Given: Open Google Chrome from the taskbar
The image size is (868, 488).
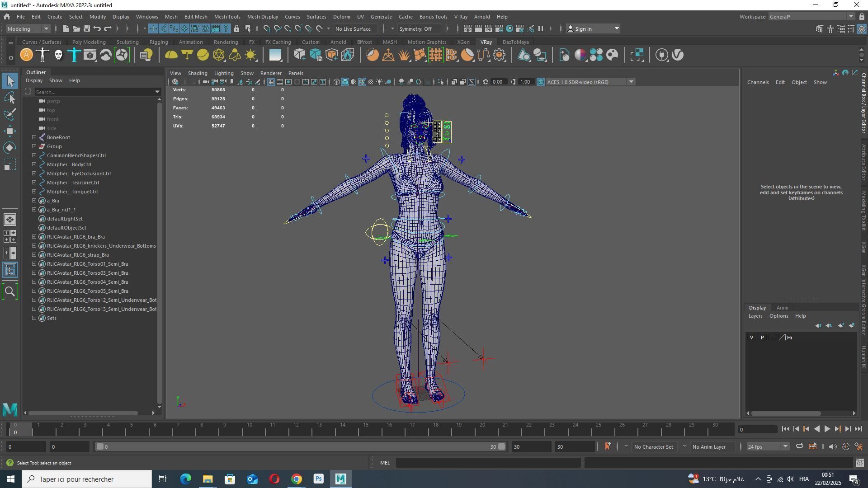Looking at the screenshot, I should [297, 479].
